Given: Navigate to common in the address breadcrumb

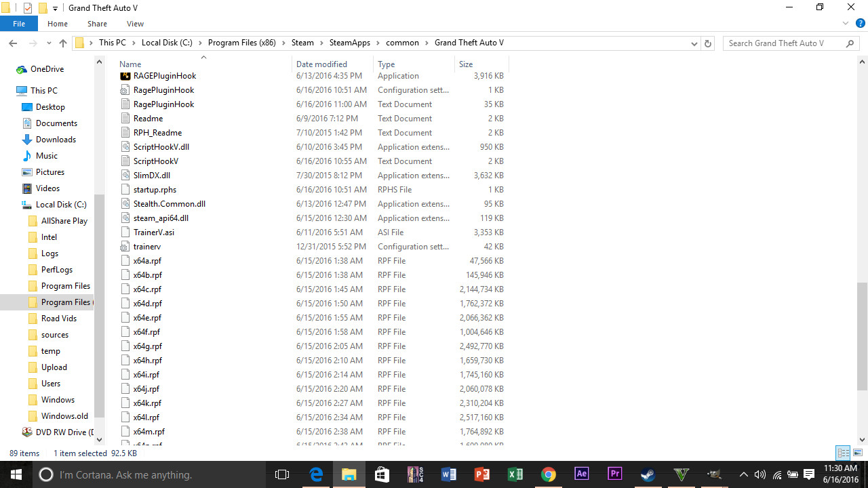Looking at the screenshot, I should [402, 43].
